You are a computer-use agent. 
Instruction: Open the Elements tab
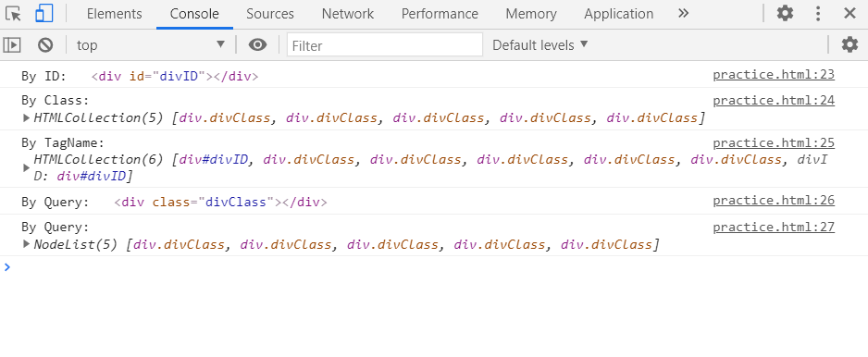coord(114,14)
